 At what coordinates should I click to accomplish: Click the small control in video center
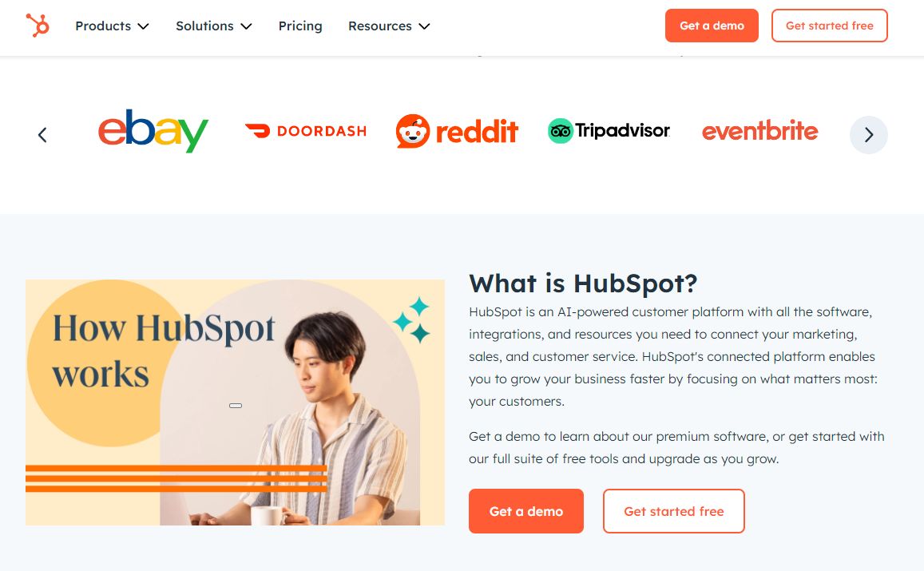pos(235,406)
